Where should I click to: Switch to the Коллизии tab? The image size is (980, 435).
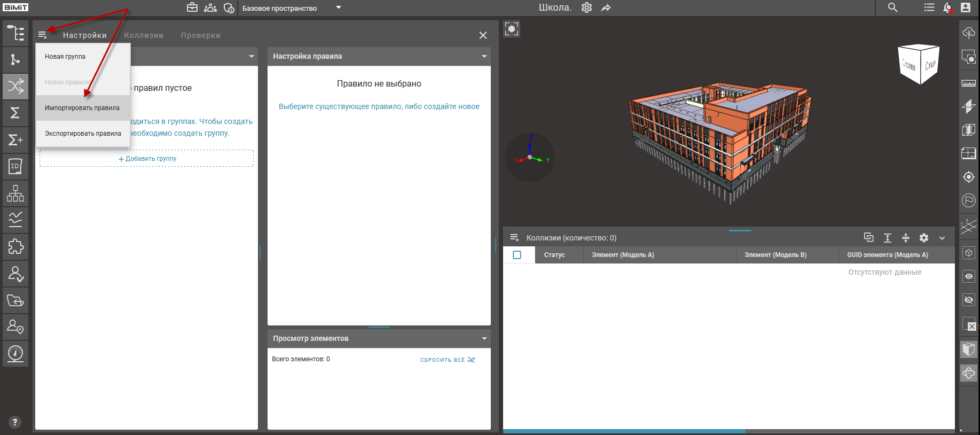[x=144, y=35]
